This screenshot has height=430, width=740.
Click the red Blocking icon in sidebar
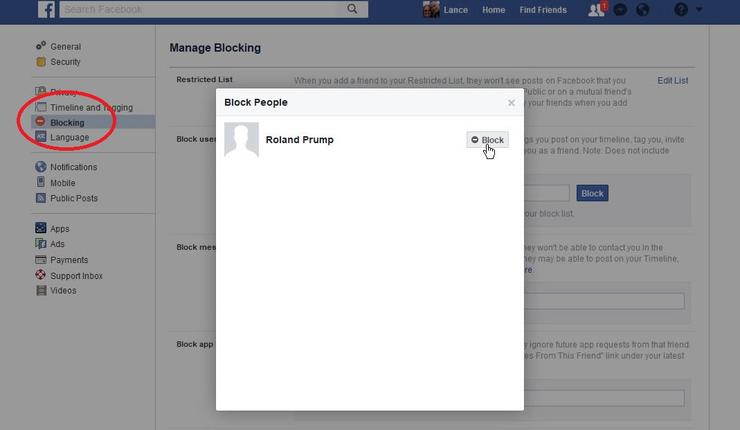41,122
